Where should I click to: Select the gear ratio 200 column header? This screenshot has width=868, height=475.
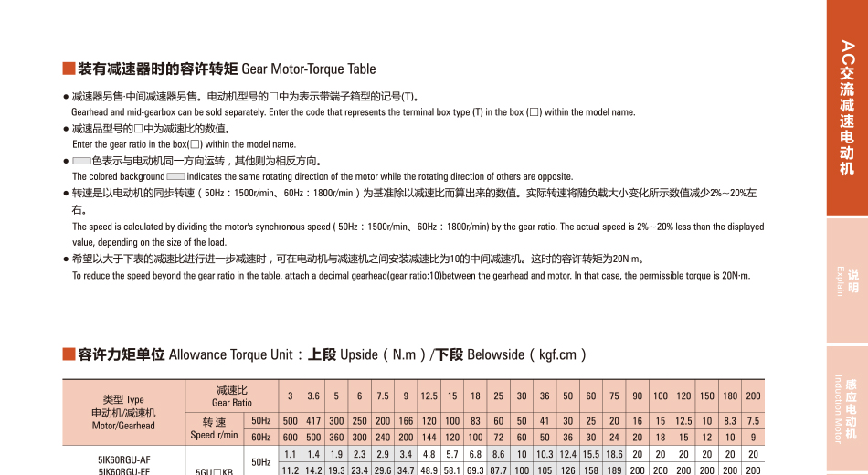[753, 396]
